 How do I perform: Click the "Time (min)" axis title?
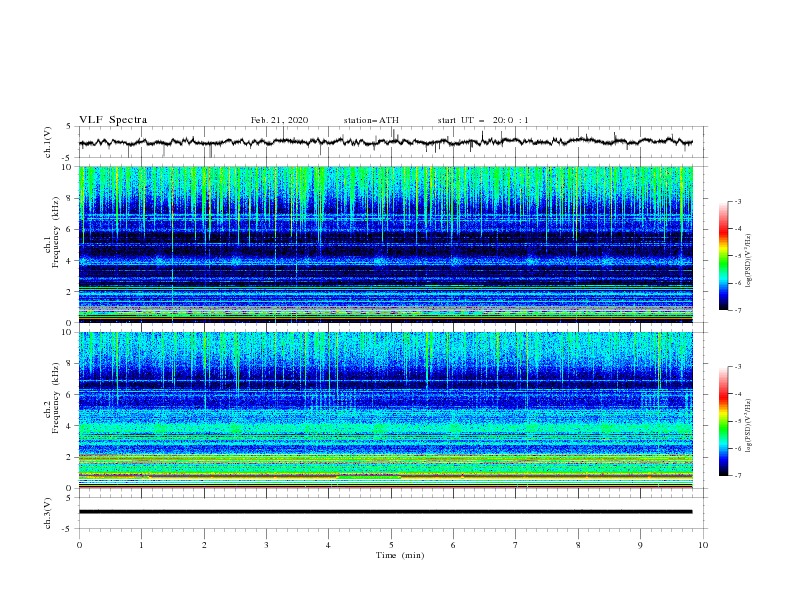(x=400, y=555)
